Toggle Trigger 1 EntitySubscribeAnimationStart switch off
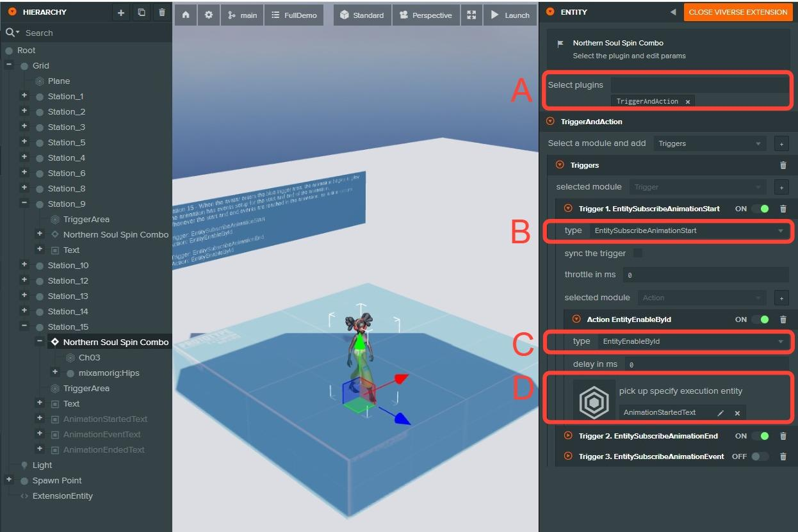 pyautogui.click(x=760, y=209)
